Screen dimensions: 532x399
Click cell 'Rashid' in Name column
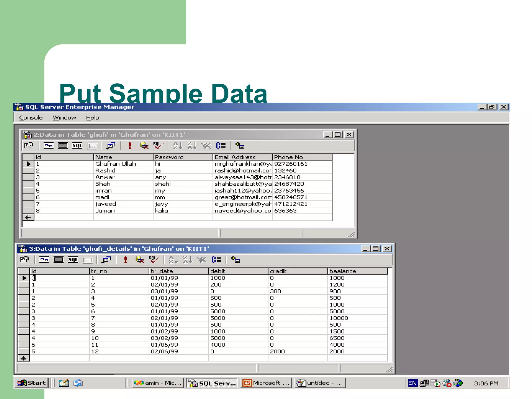[x=123, y=171]
